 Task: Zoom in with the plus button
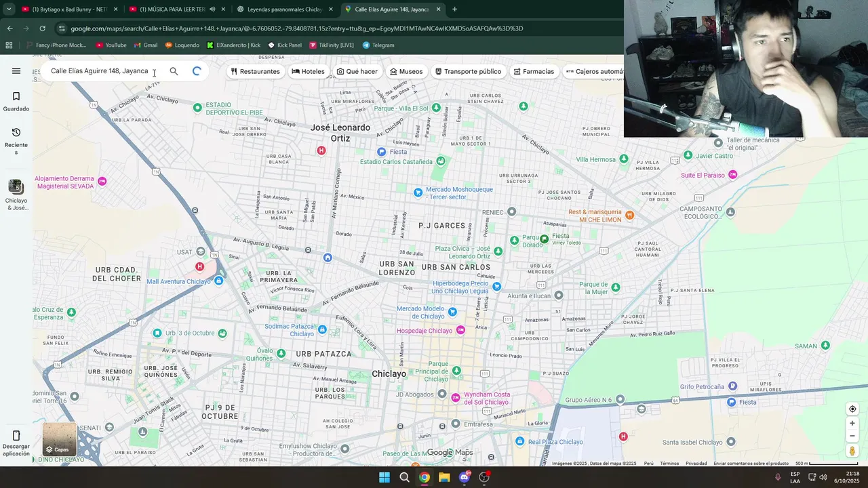pyautogui.click(x=852, y=424)
